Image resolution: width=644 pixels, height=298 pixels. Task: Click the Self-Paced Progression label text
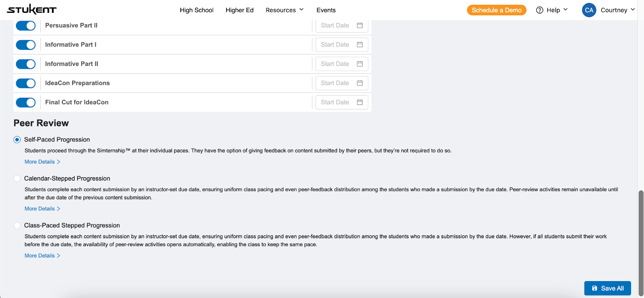57,140
